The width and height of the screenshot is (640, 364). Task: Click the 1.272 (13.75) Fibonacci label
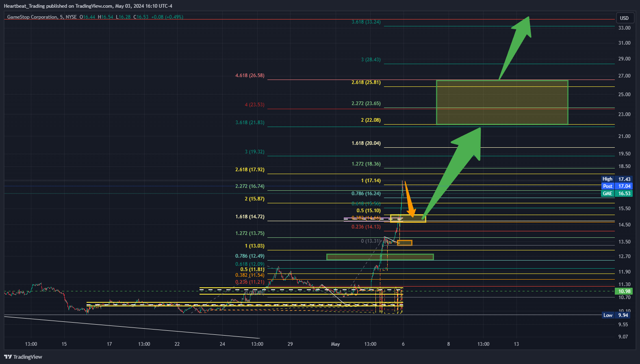point(250,233)
